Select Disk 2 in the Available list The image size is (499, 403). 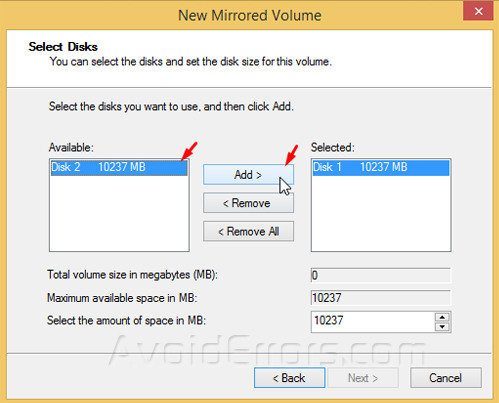[x=119, y=167]
